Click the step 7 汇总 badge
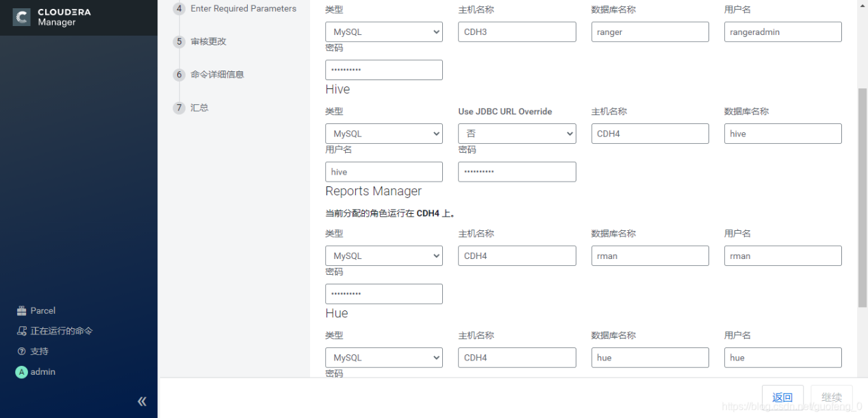The height and width of the screenshot is (418, 868). point(179,108)
